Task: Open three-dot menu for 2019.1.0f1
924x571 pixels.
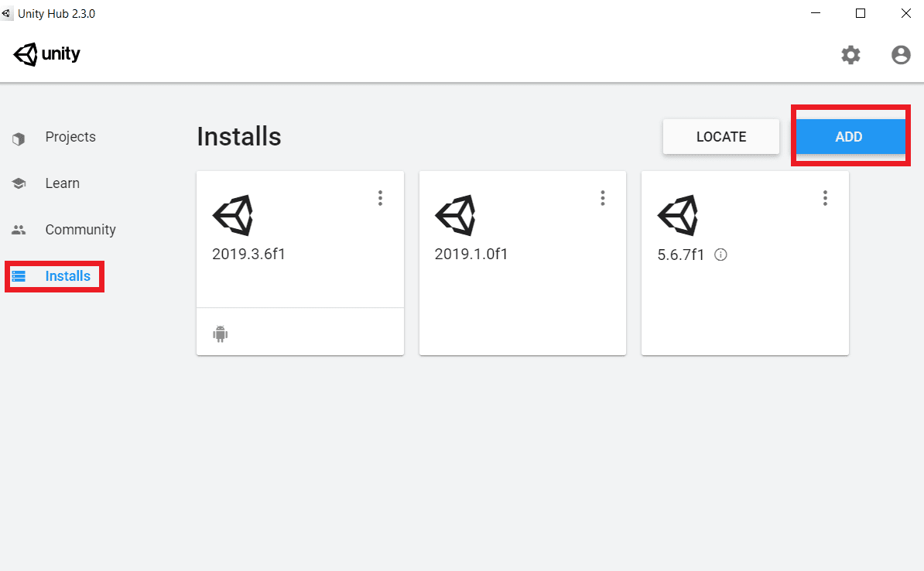Action: [603, 198]
